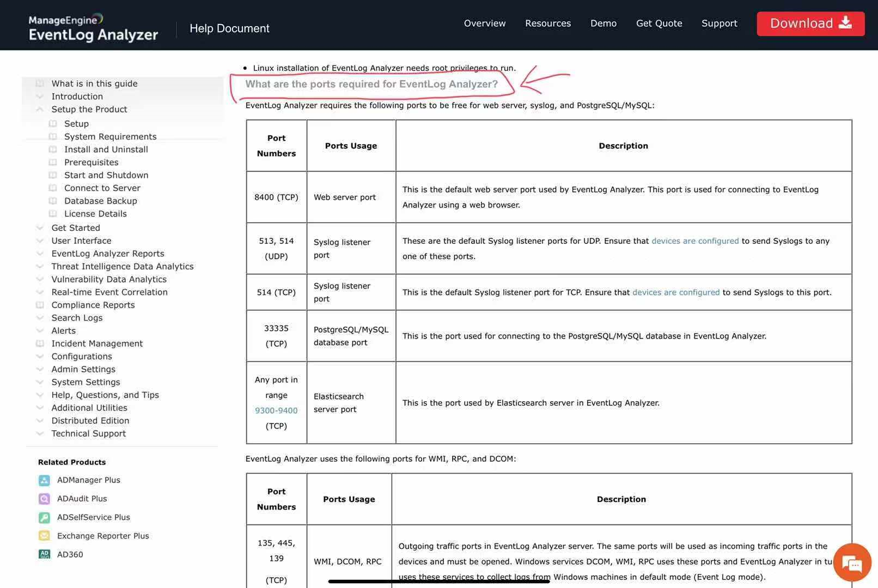The height and width of the screenshot is (588, 878).
Task: Expand the Alerts chevron
Action: click(40, 330)
